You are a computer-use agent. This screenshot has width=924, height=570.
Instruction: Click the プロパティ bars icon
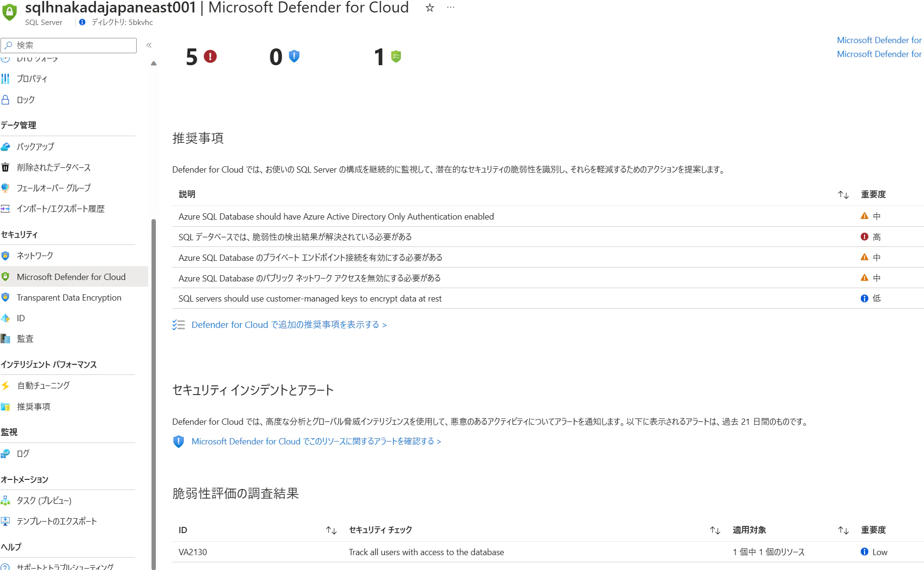pyautogui.click(x=5, y=79)
